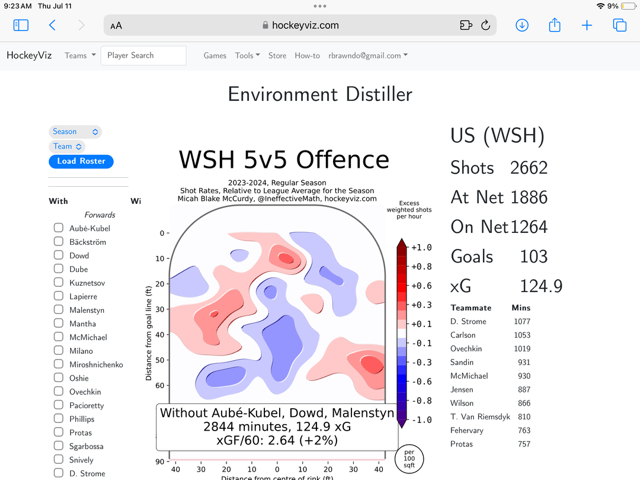This screenshot has height=480, width=640.
Task: Check the Miroshnichenko checkbox
Action: point(58,364)
